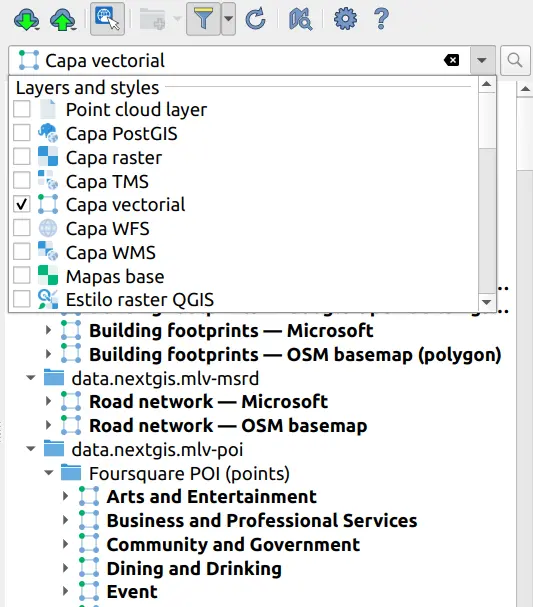Uncheck the Capa vectorial checkbox
Image resolution: width=533 pixels, height=607 pixels.
click(x=22, y=204)
